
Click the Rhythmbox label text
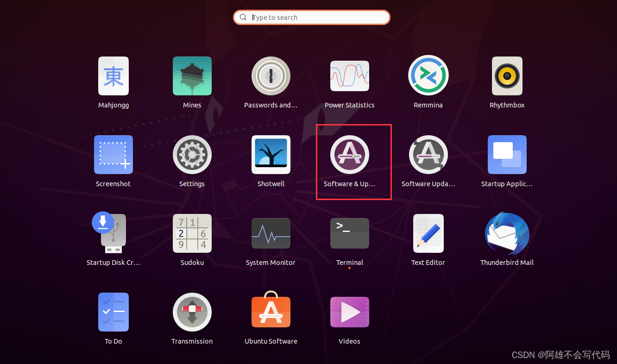[507, 105]
